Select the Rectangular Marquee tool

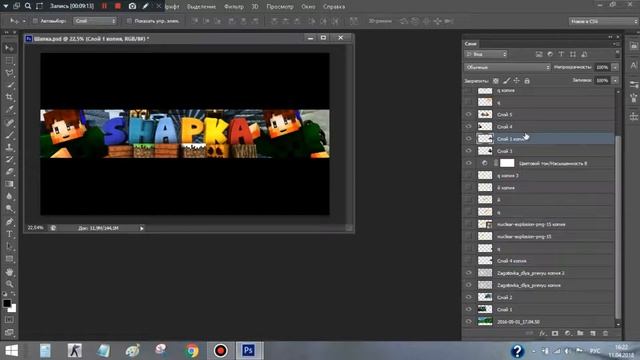coord(9,60)
